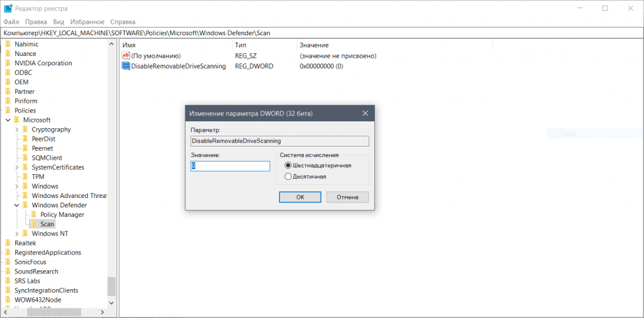Screen dimensions: 644x318
Task: Click the Piriform folder icon
Action: [8, 101]
